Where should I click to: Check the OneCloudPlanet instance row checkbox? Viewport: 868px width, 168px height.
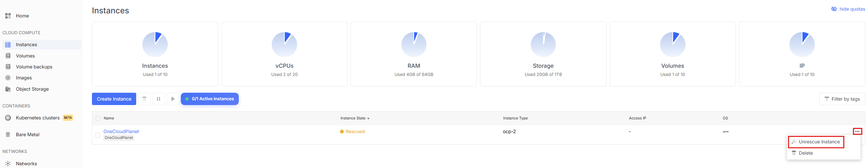point(98,135)
